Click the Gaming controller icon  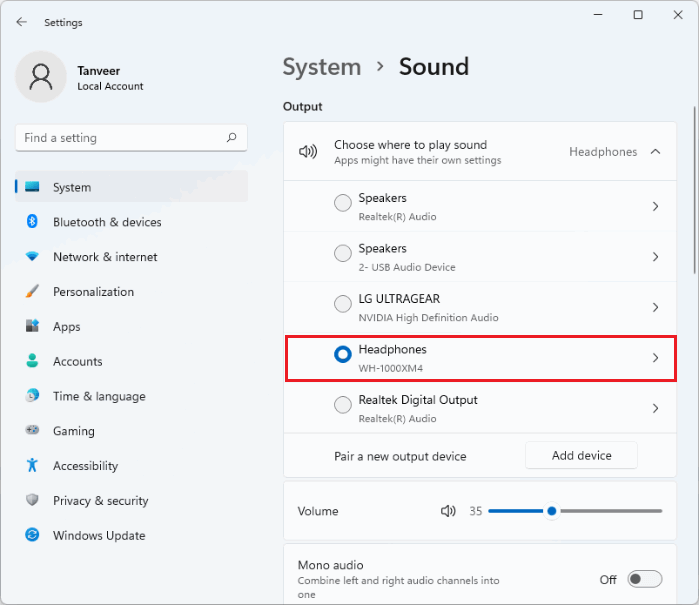click(32, 430)
